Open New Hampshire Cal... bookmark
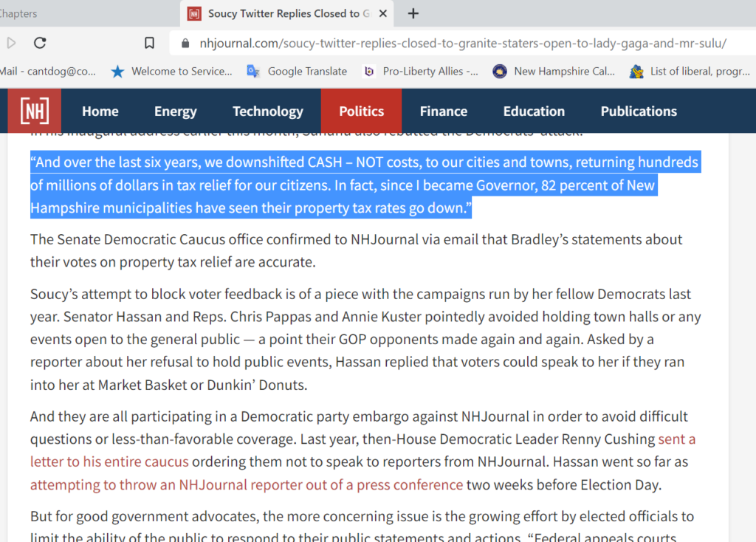Screen dimensions: 756x542 click(554, 72)
